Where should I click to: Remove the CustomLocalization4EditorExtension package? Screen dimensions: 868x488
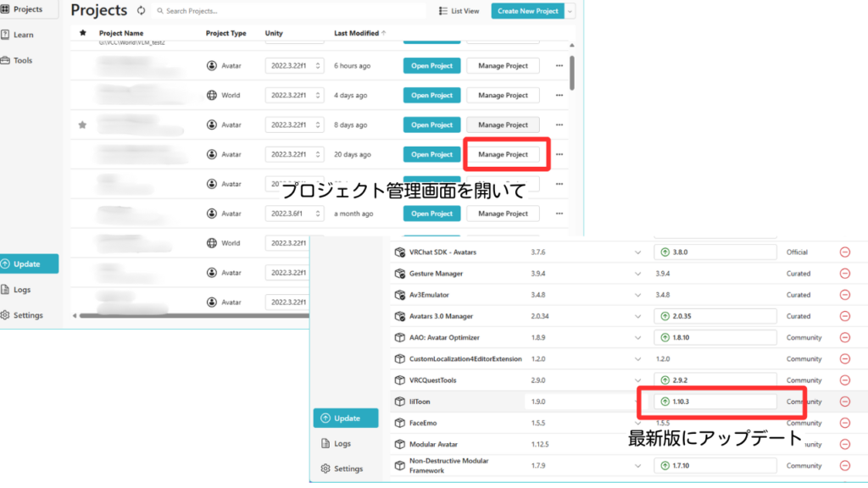tap(845, 359)
